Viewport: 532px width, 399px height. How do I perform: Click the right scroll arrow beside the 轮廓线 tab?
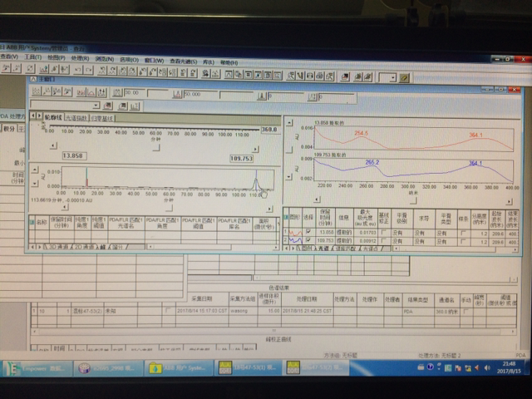coord(39,116)
